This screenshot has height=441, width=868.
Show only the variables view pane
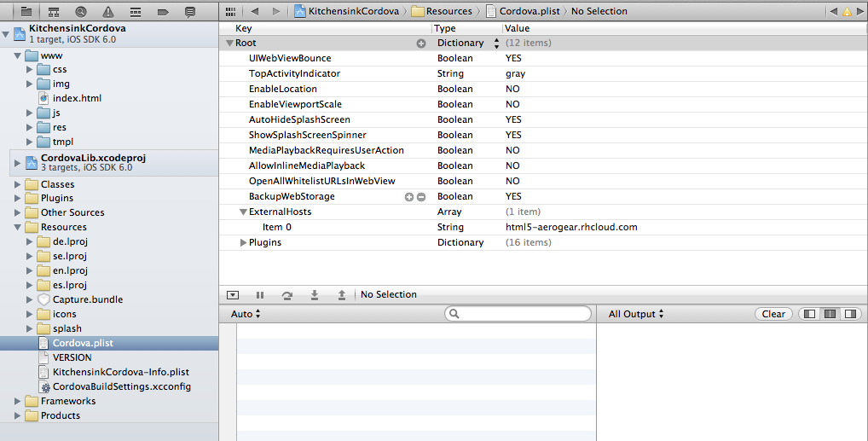pos(810,314)
